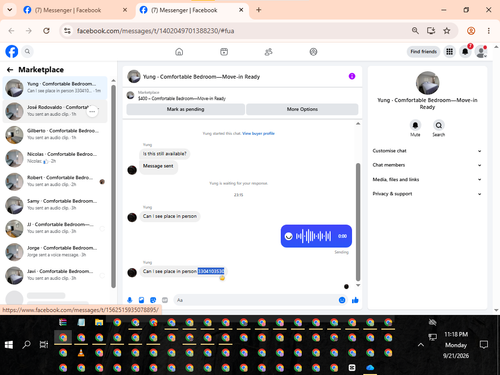Open the taskbar clock showing 11:18 PM
The image size is (500, 375).
[456, 345]
